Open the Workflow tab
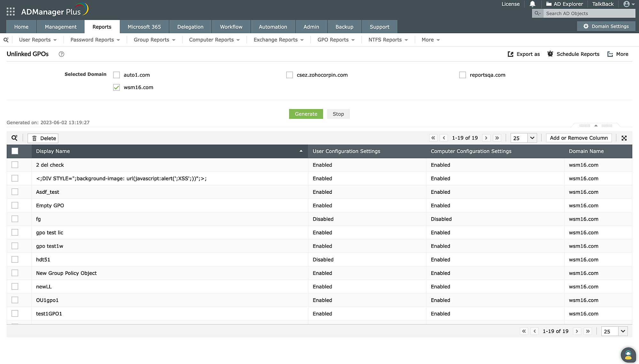Image resolution: width=639 pixels, height=364 pixels. (x=231, y=27)
